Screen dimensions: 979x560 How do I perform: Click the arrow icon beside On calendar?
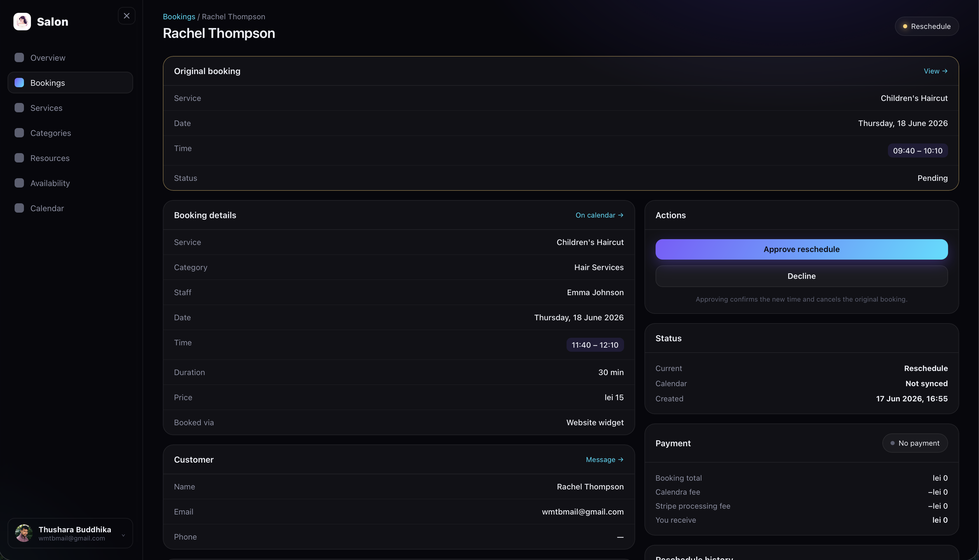(620, 215)
